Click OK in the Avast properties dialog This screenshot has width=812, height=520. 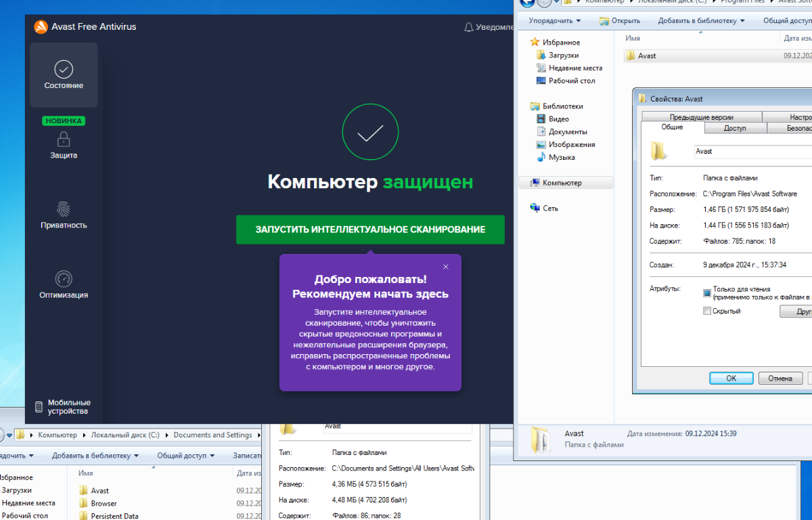[731, 378]
